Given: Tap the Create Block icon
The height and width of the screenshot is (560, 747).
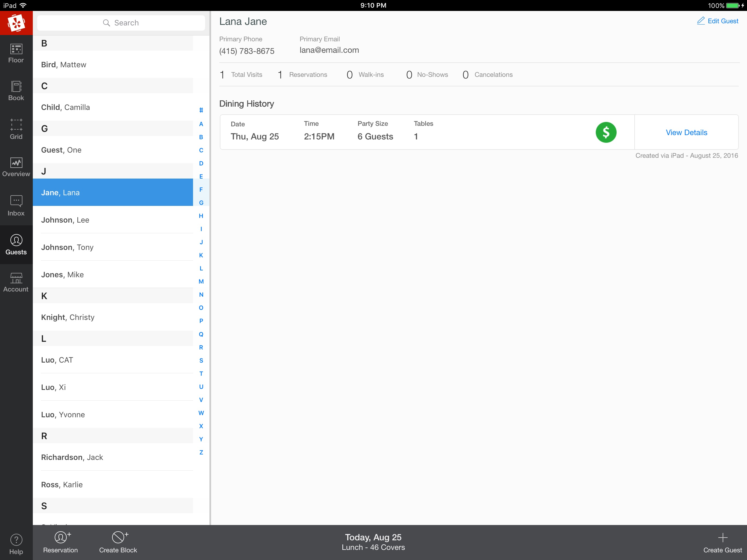Looking at the screenshot, I should (x=118, y=542).
